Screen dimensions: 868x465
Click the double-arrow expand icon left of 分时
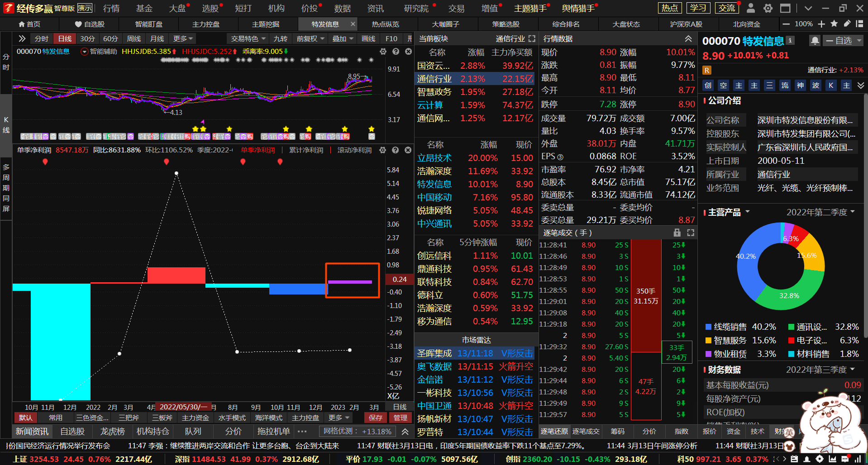[22, 39]
